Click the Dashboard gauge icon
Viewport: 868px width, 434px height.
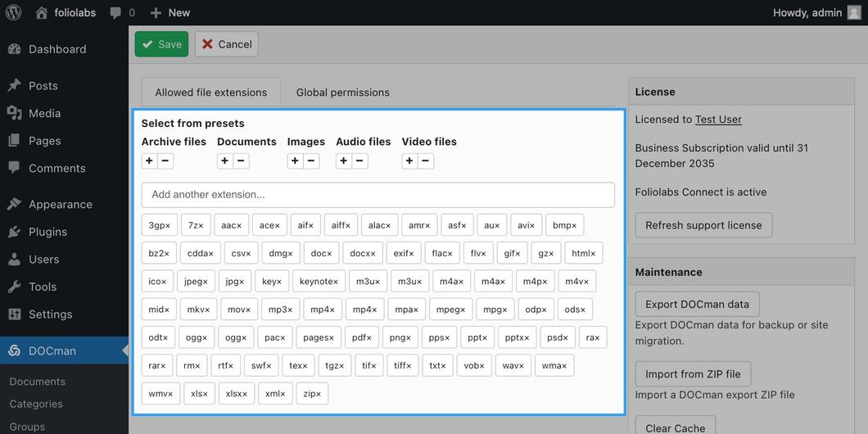[15, 48]
